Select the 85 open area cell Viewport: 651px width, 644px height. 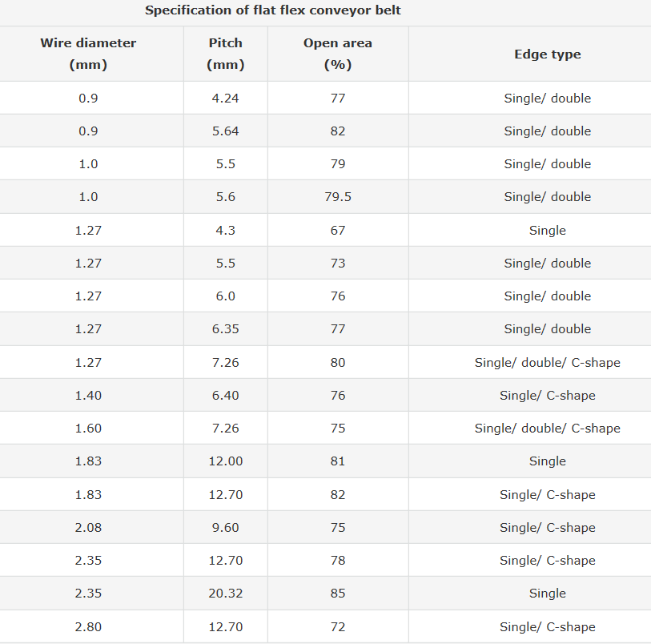tap(338, 593)
